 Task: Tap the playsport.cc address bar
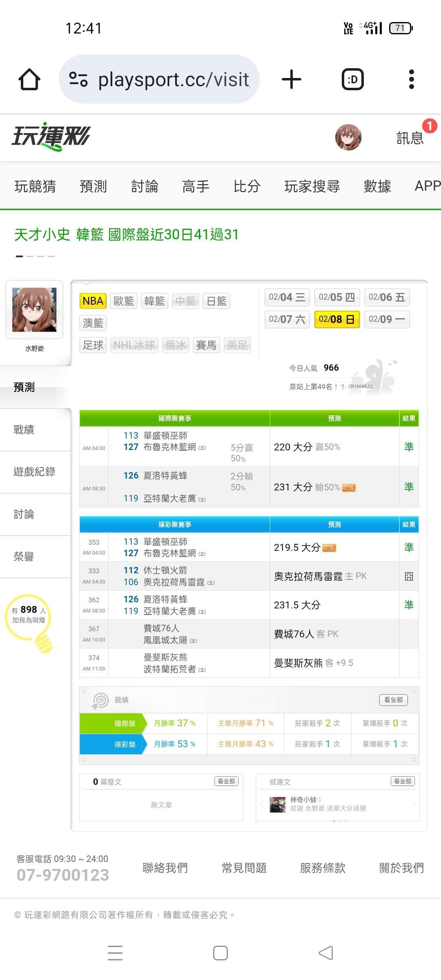[159, 79]
